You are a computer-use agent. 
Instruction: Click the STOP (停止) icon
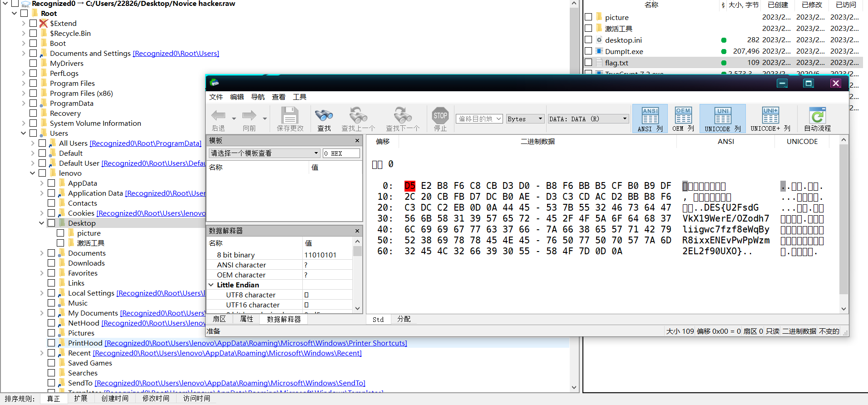point(440,115)
